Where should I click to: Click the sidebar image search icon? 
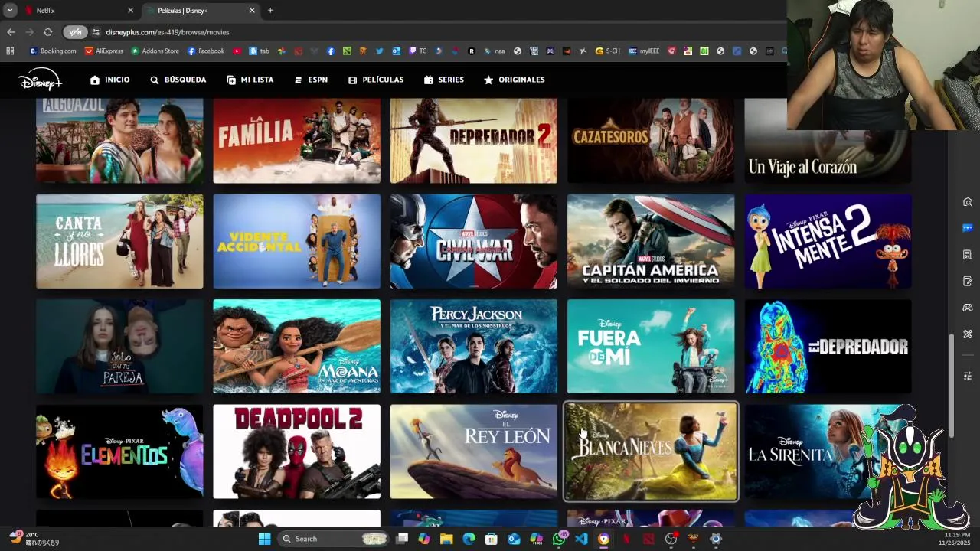point(968,202)
